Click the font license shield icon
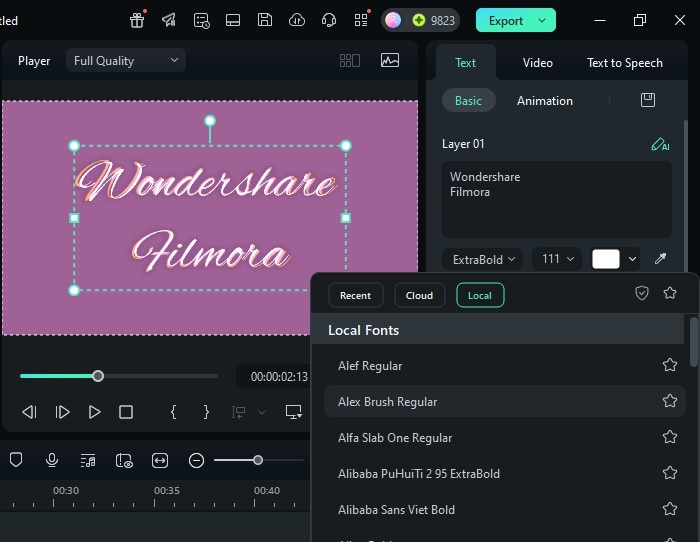Screen dimensions: 700x542 (642, 293)
